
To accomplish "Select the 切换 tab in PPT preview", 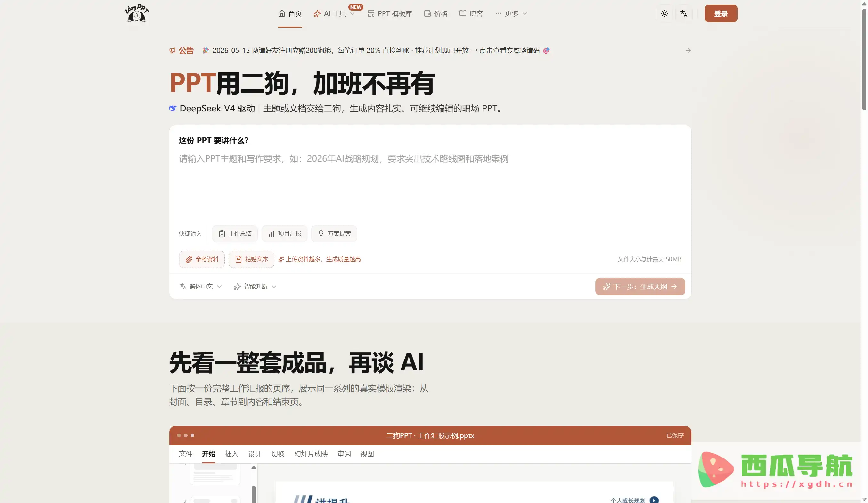I will [x=278, y=454].
